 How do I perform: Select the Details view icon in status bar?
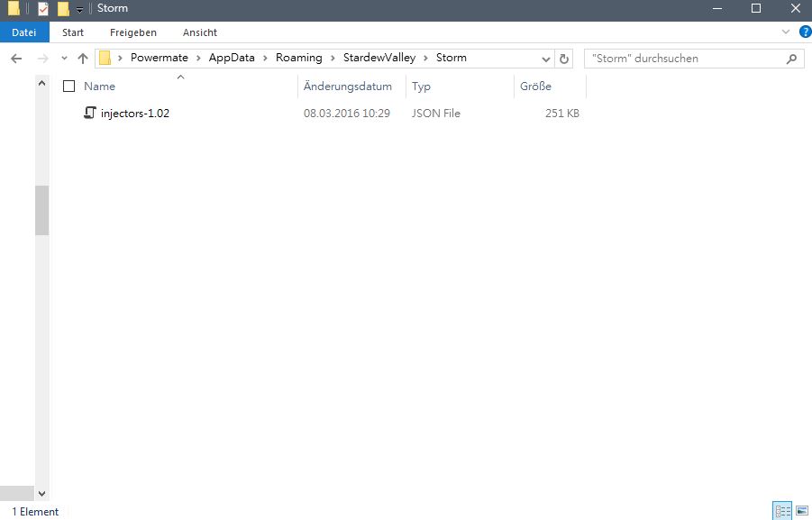pos(781,510)
